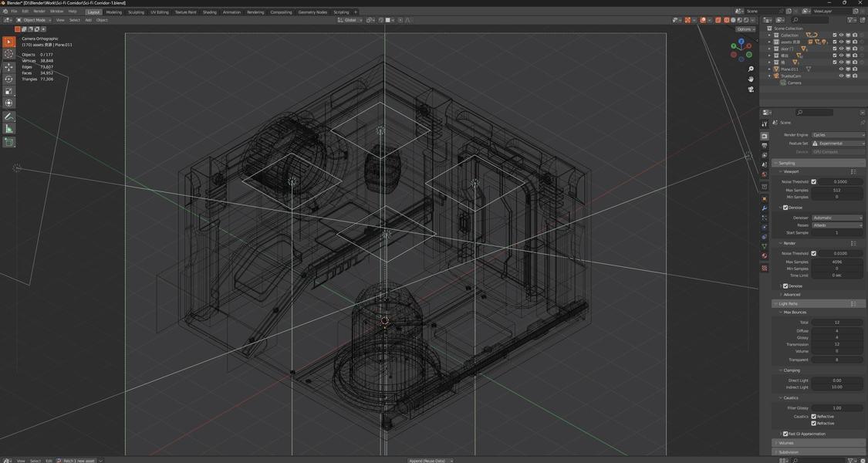The width and height of the screenshot is (868, 463).
Task: Expand the Collection tree item
Action: [x=769, y=35]
